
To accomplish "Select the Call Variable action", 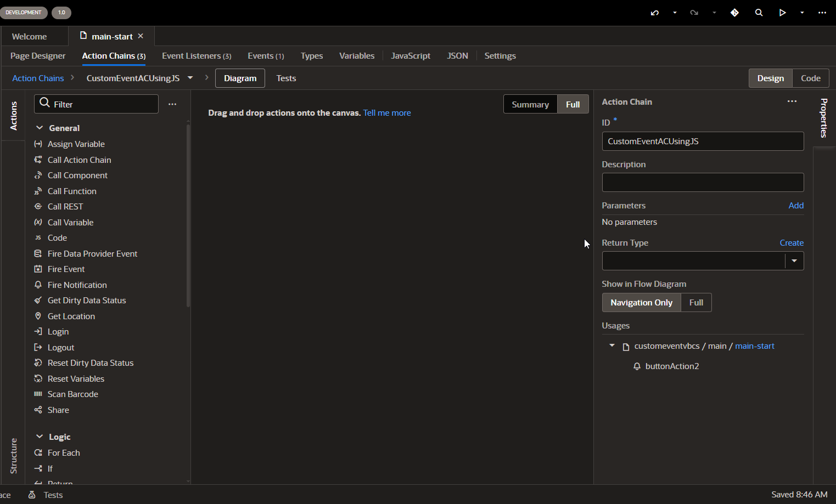I will [70, 223].
